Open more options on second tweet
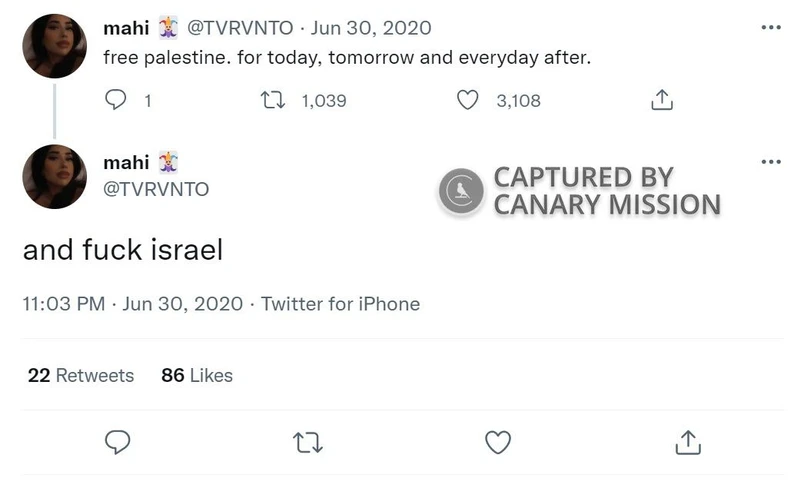800x488 pixels. click(x=770, y=162)
